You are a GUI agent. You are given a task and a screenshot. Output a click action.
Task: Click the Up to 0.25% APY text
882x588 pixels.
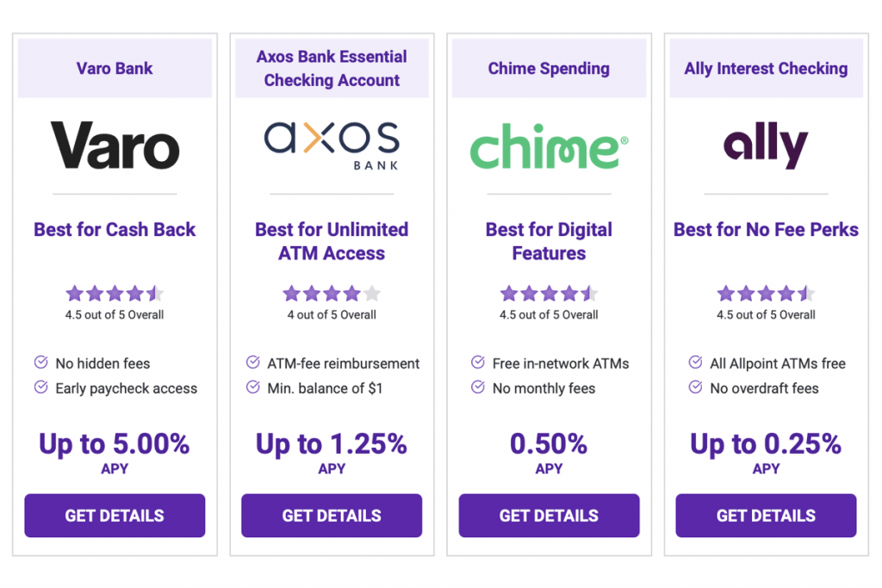766,444
